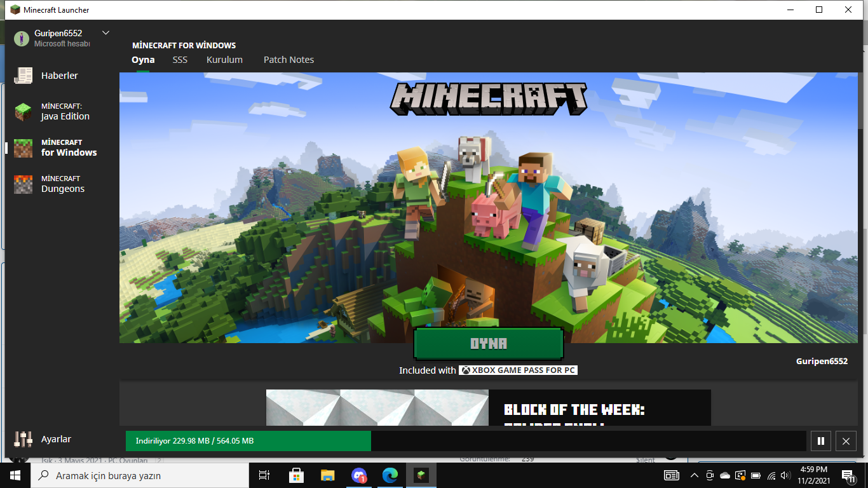Open Microsoft Store from the taskbar
The image size is (868, 488).
click(x=296, y=475)
